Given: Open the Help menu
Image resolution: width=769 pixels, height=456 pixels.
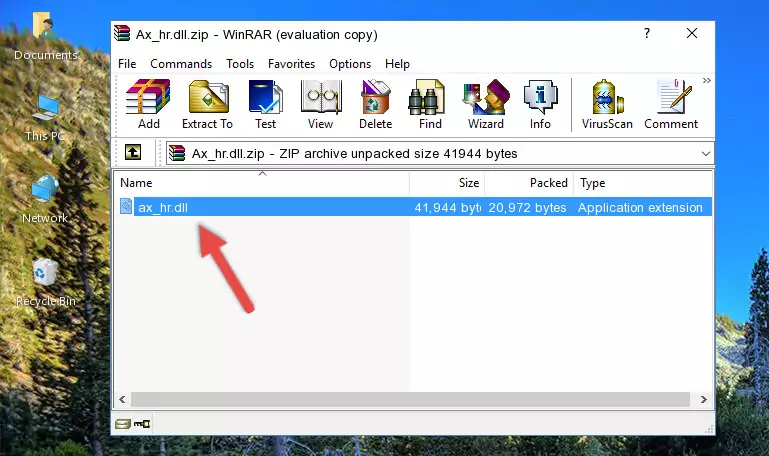Looking at the screenshot, I should click(x=397, y=64).
